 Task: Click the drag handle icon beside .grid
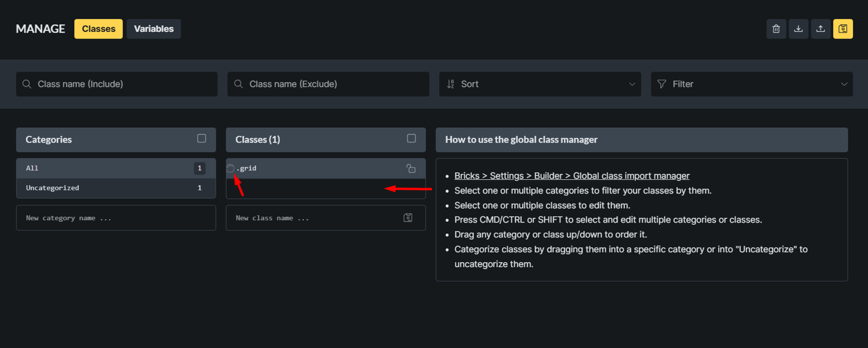[x=230, y=168]
